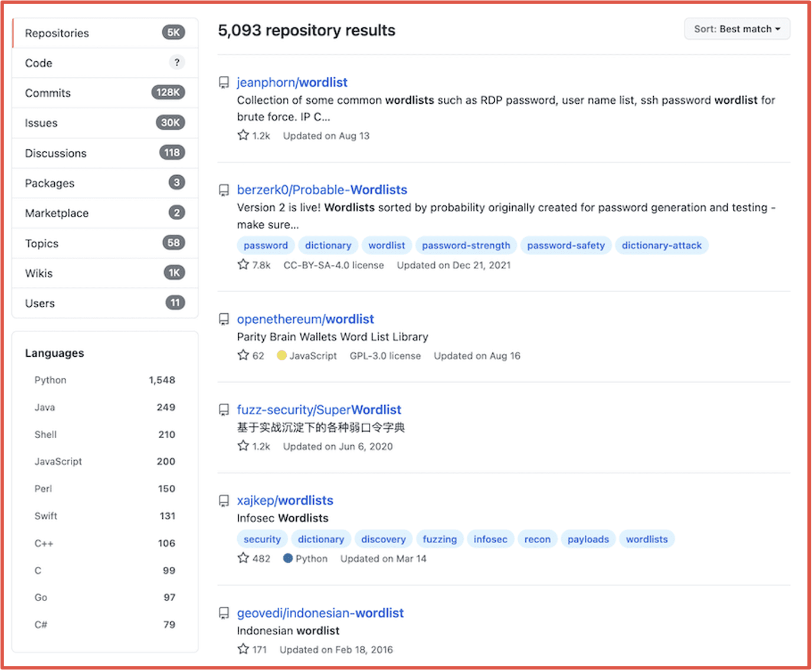Click star icon showing 7.8k stars
Image resolution: width=812 pixels, height=670 pixels.
(243, 264)
